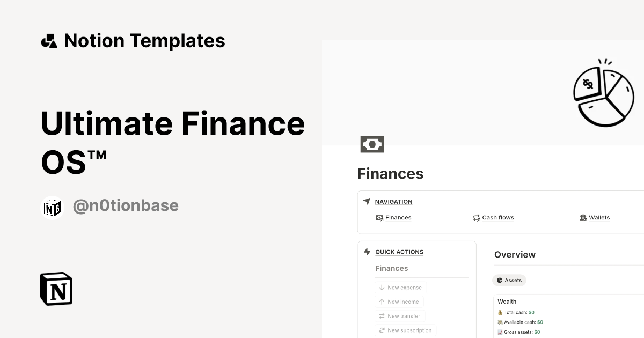The image size is (644, 338).
Task: Click the up arrow icon on New income
Action: pos(381,302)
